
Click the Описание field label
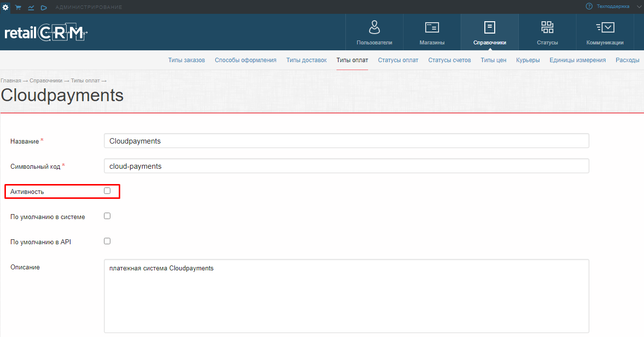[x=25, y=267]
